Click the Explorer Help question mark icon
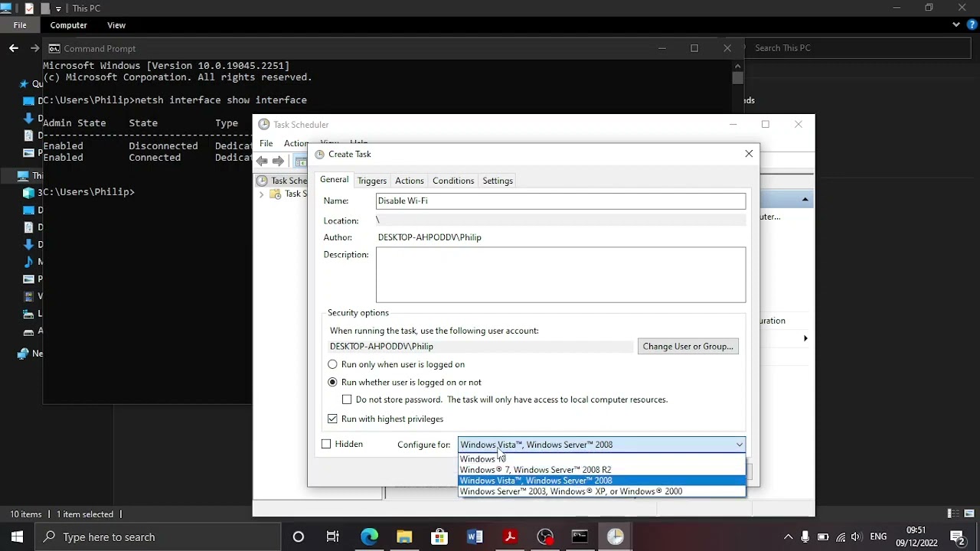The image size is (980, 551). click(972, 24)
